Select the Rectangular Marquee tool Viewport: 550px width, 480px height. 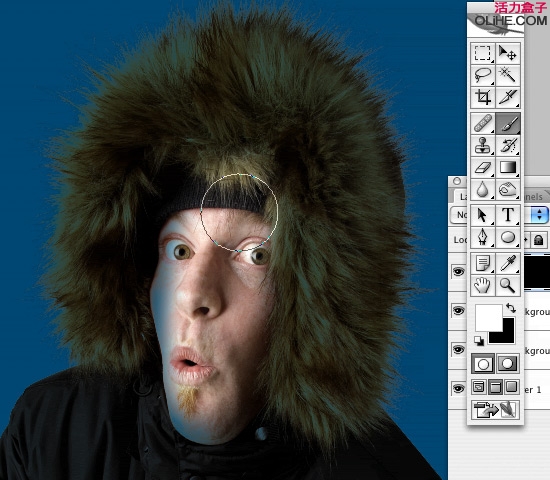483,53
